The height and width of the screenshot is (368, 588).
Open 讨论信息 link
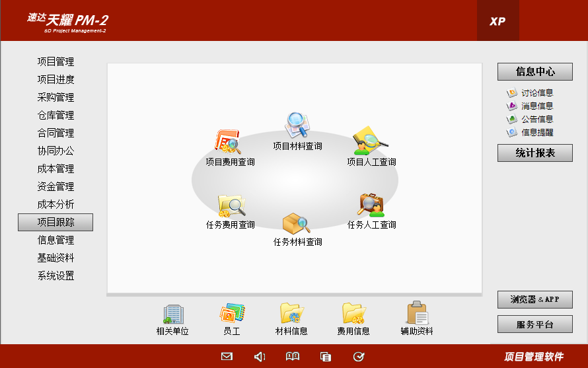coord(536,93)
